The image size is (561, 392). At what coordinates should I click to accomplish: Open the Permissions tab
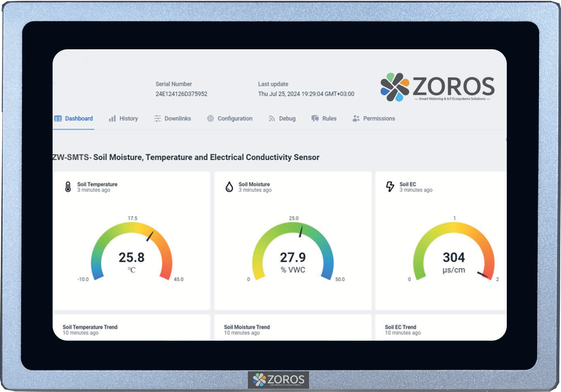tap(379, 118)
